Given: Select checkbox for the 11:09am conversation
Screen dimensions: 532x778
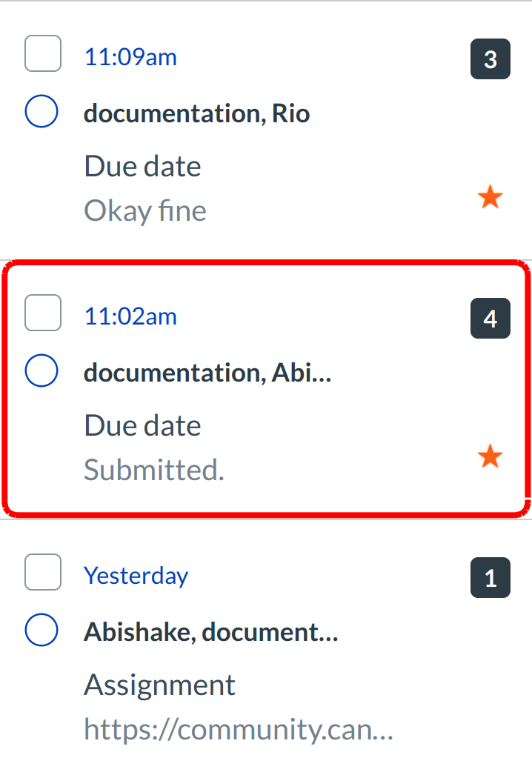Looking at the screenshot, I should coord(43,54).
